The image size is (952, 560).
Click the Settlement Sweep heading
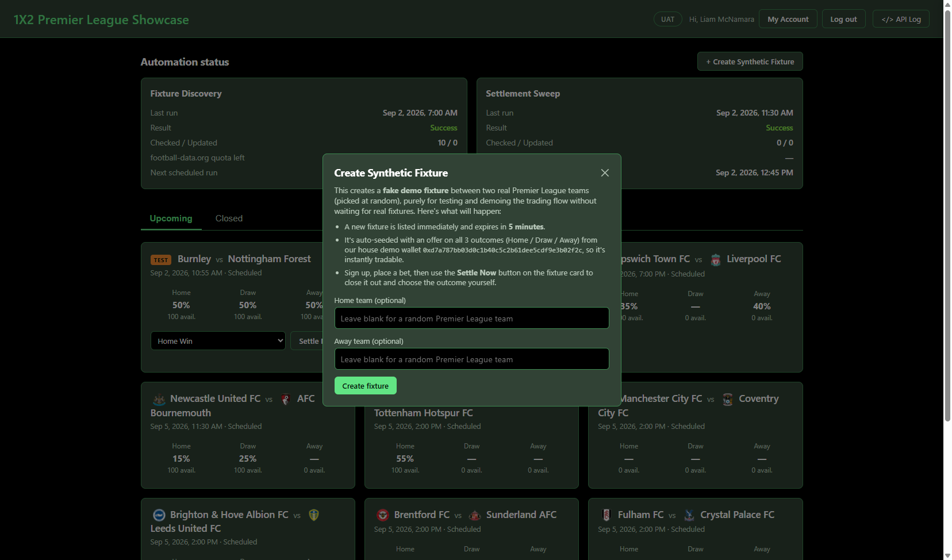[x=523, y=93]
